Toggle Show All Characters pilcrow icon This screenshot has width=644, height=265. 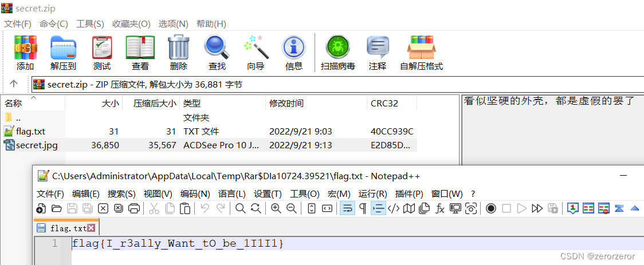(363, 208)
